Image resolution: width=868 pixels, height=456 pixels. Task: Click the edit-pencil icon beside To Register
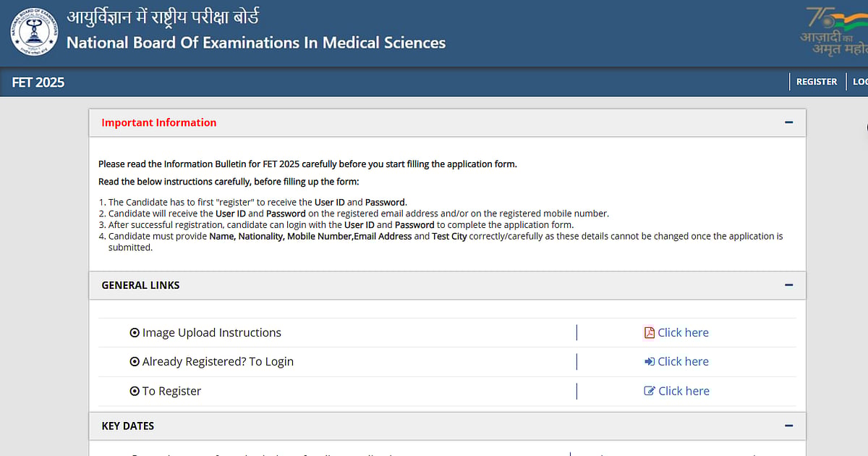650,391
